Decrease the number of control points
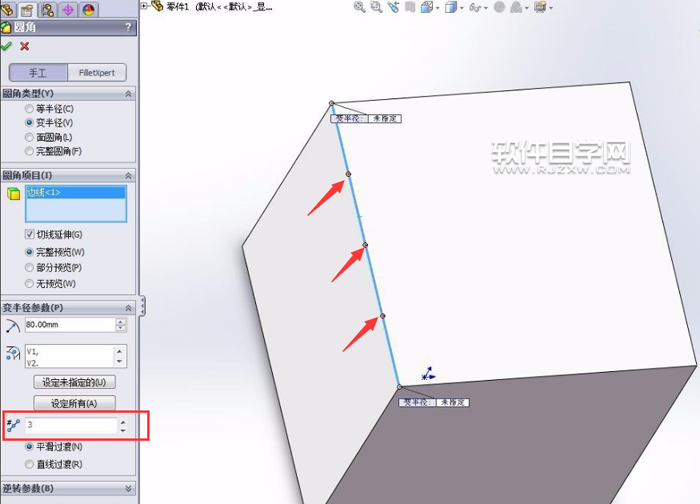Viewport: 700px width, 504px height. tap(123, 429)
